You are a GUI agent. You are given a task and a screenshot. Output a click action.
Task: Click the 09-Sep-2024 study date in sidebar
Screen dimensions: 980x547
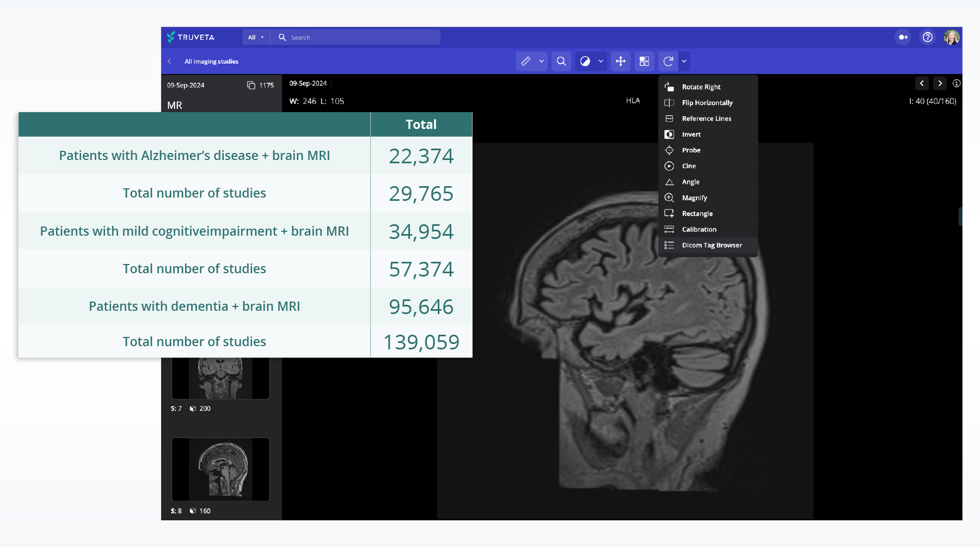tap(186, 85)
